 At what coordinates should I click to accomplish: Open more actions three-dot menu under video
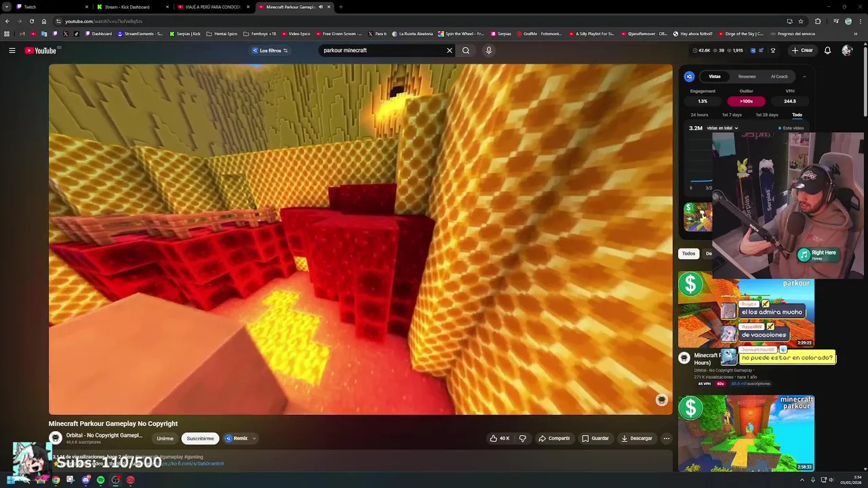pos(666,439)
